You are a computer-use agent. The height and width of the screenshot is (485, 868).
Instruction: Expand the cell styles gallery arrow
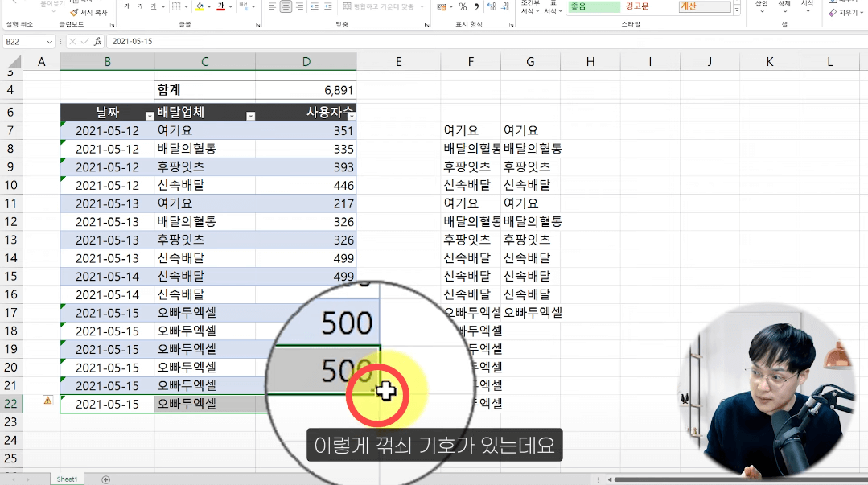tap(737, 10)
